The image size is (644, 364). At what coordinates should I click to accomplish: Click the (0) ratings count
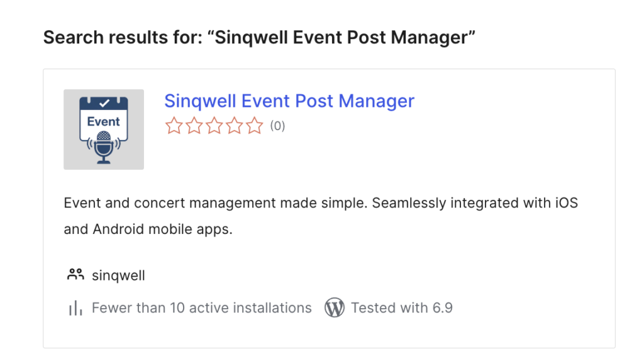pos(277,126)
